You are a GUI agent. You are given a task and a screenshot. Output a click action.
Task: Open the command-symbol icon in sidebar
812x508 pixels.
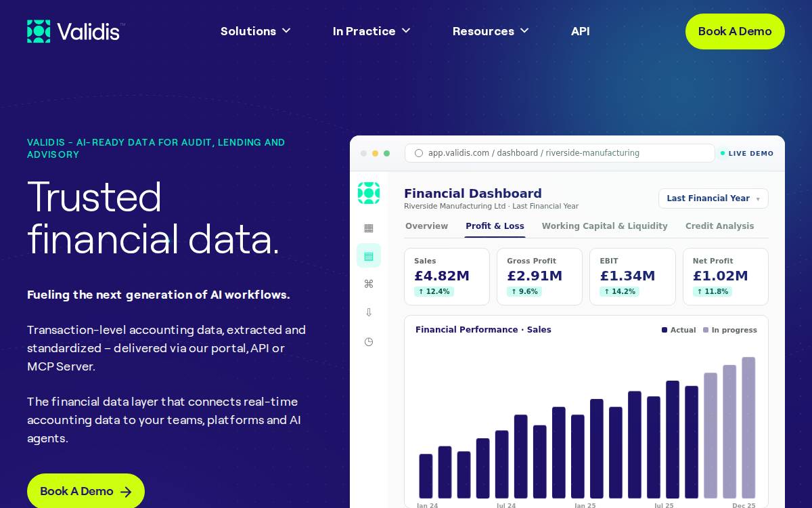pyautogui.click(x=369, y=284)
